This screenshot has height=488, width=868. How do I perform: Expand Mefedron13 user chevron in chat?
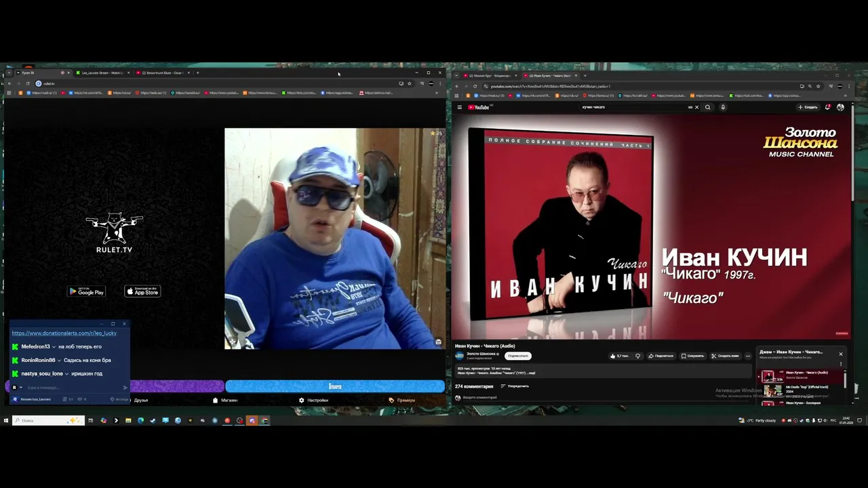coord(54,347)
